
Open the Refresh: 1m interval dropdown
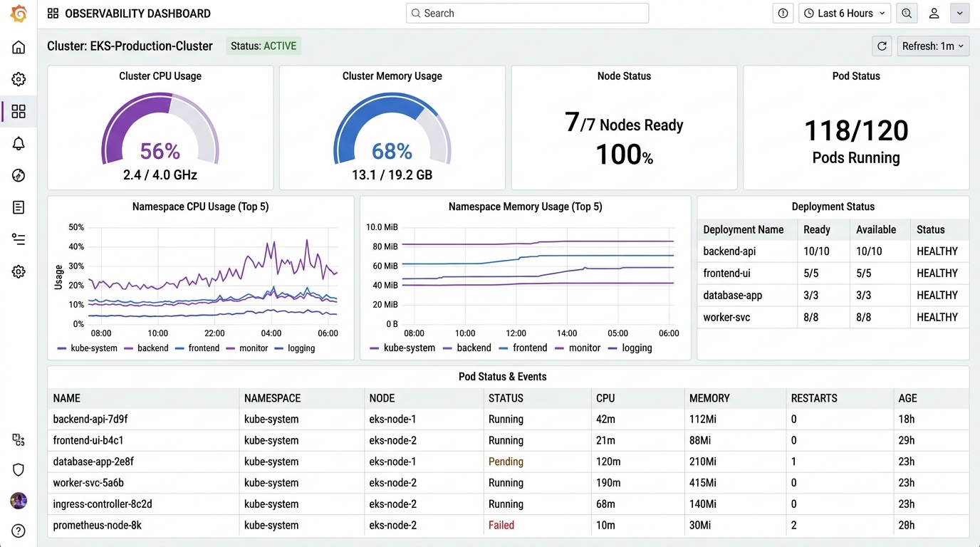tap(933, 46)
